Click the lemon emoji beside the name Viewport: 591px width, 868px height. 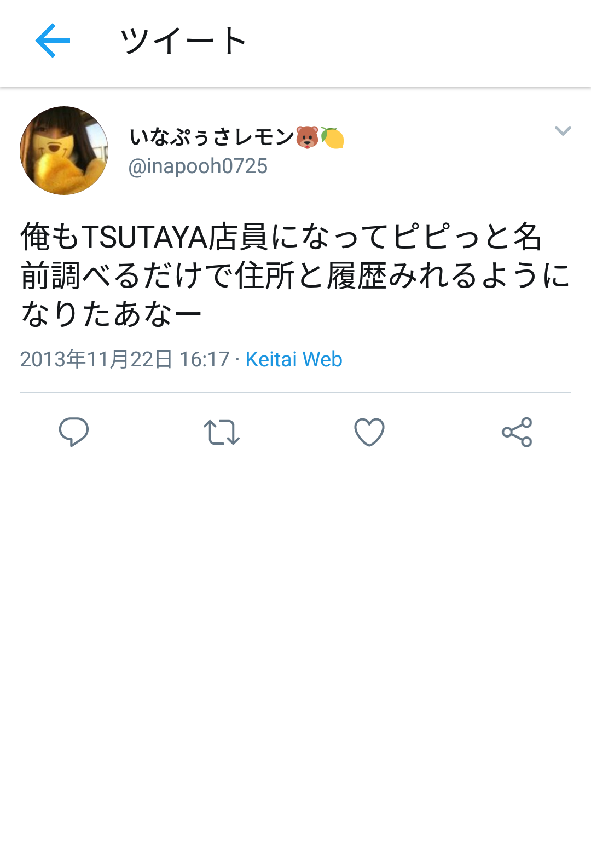332,137
